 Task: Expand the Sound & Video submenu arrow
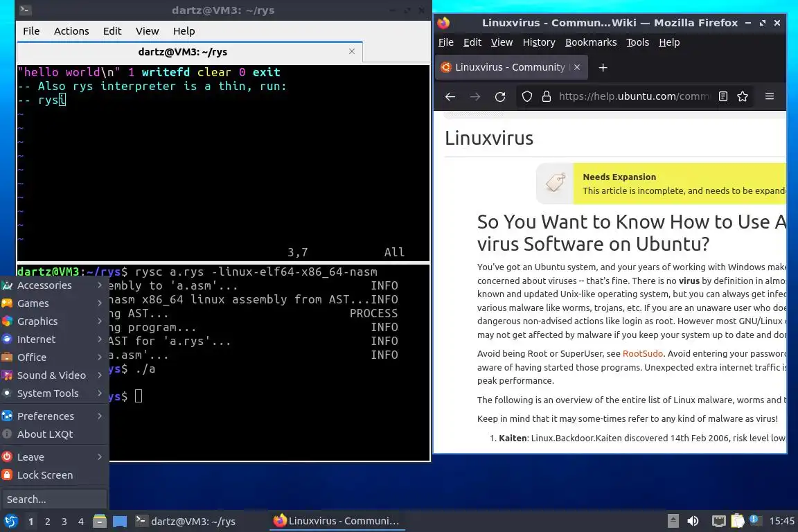100,375
